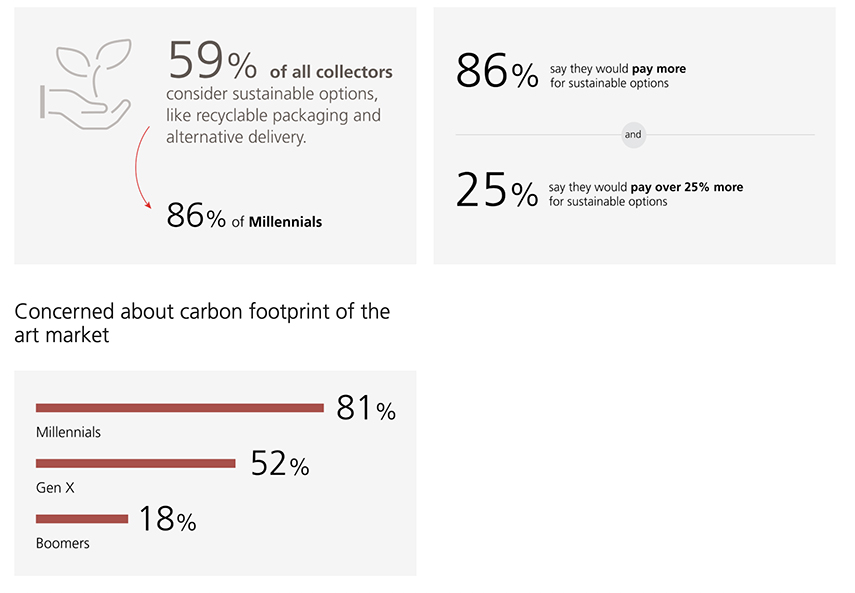Click the red curved arrow
Image resolution: width=855 pixels, height=593 pixels.
[x=142, y=167]
